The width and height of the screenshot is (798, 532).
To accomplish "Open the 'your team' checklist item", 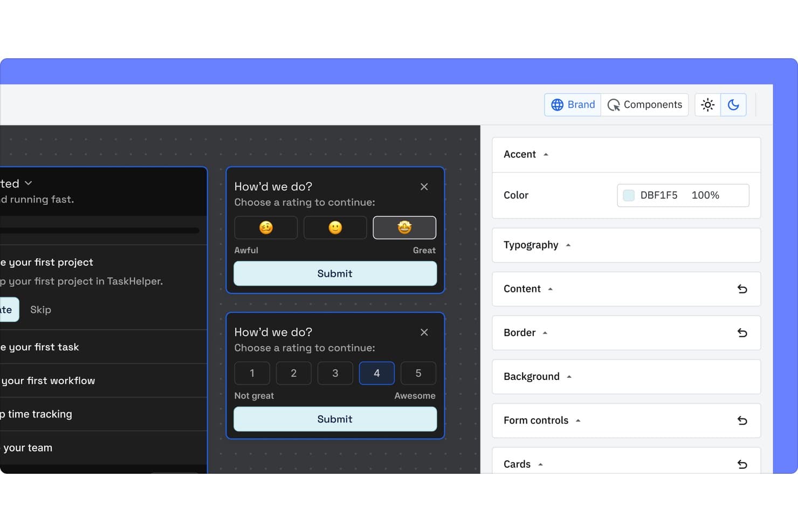I will (x=104, y=448).
